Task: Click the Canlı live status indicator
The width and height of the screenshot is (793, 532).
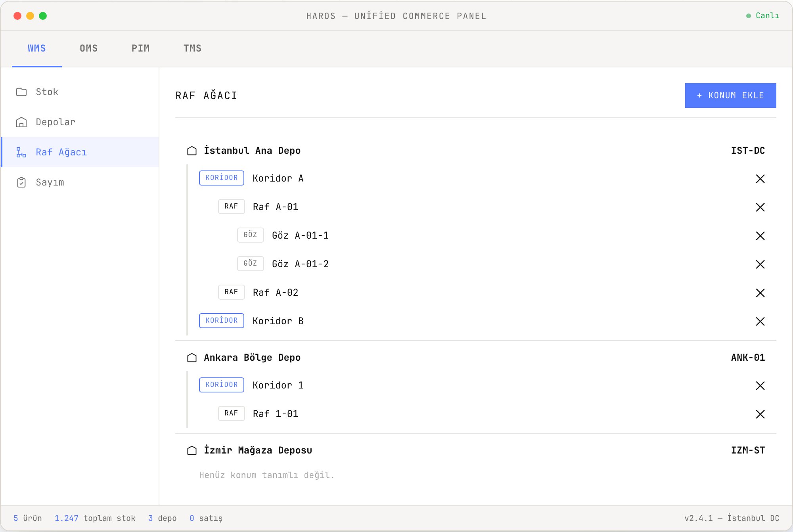Action: (763, 16)
